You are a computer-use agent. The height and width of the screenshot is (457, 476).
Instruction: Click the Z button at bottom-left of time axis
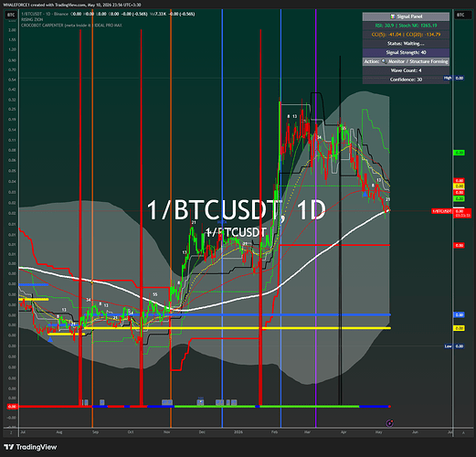[11, 432]
